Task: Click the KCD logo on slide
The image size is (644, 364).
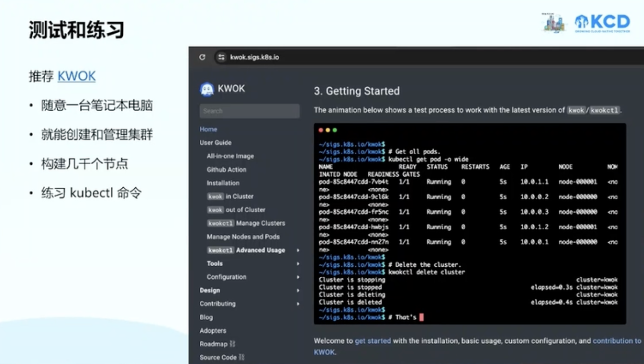Action: 602,23
